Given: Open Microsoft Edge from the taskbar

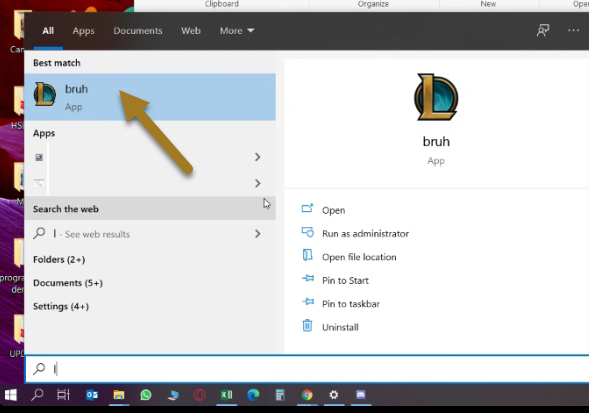Looking at the screenshot, I should coord(253,395).
